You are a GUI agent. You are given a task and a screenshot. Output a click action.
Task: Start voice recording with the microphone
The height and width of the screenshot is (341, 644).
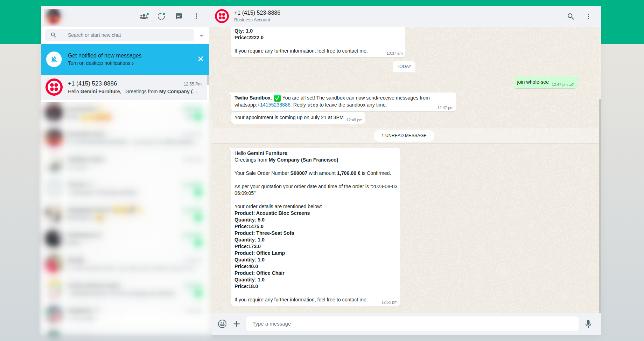pos(588,324)
